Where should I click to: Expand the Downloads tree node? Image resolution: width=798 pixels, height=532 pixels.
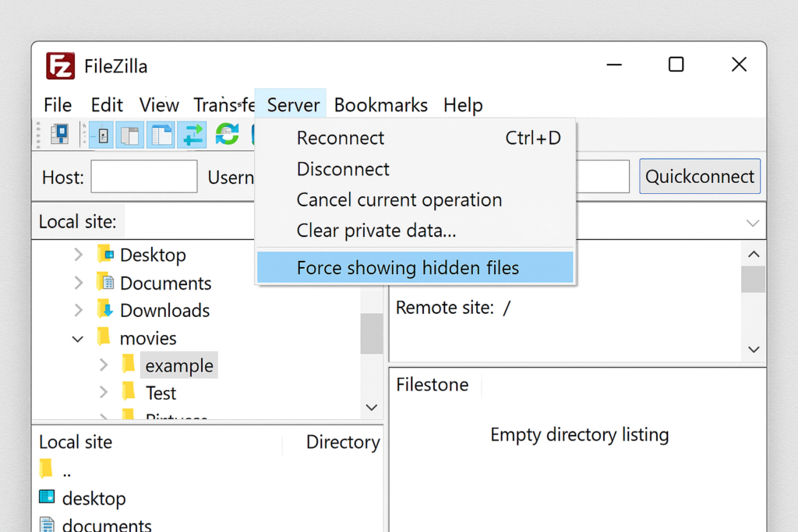78,310
